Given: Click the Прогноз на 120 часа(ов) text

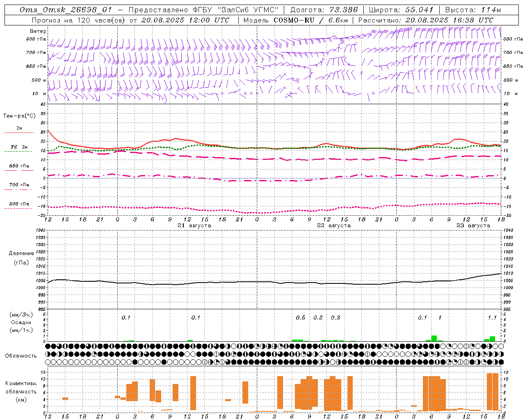Looking at the screenshot, I should tap(79, 20).
